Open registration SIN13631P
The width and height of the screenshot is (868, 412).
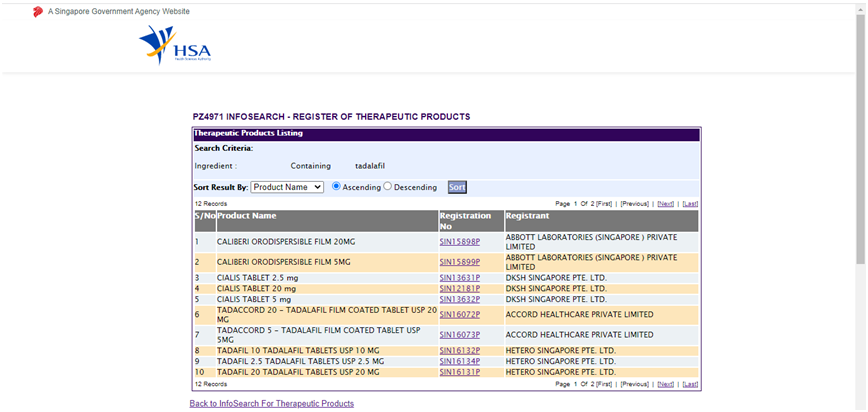point(459,278)
